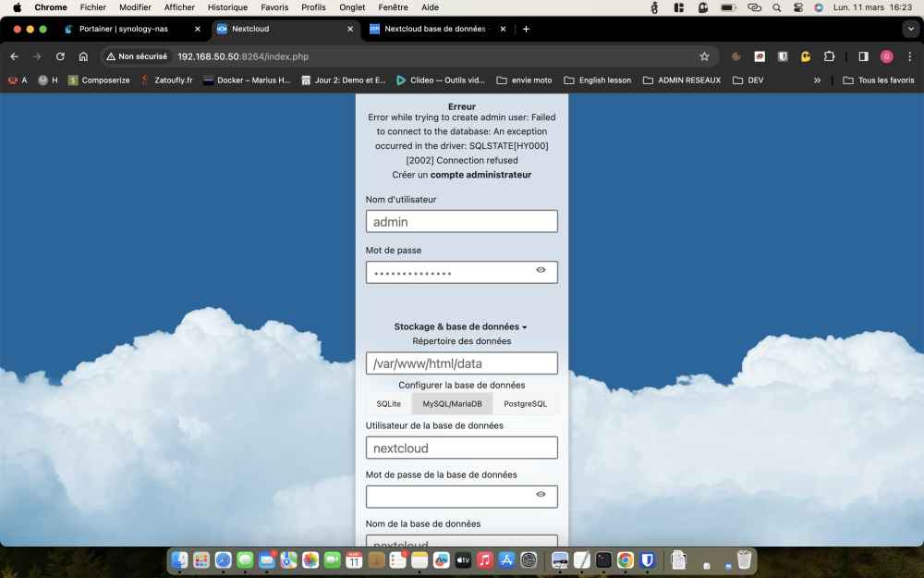Image resolution: width=924 pixels, height=578 pixels.
Task: Open Music app from the Dock
Action: point(484,560)
